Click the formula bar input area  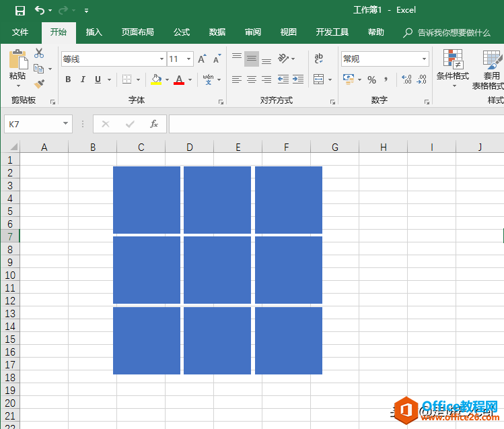pyautogui.click(x=336, y=124)
